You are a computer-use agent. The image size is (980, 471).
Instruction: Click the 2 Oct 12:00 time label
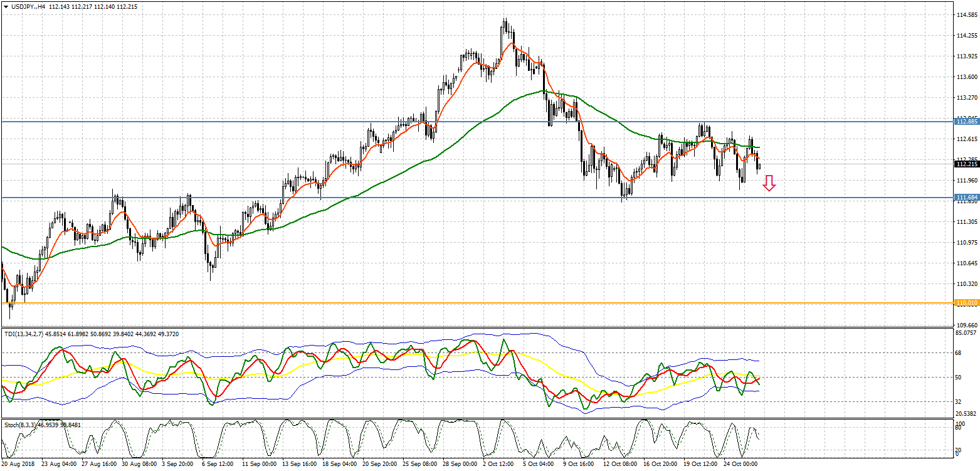tap(498, 464)
